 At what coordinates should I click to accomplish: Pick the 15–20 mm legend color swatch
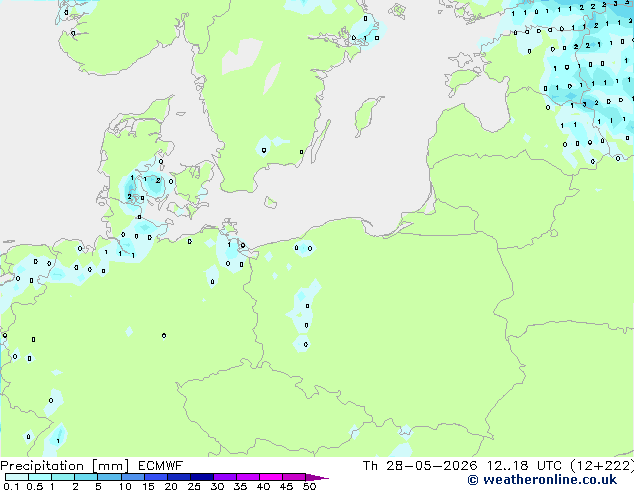[x=155, y=477]
